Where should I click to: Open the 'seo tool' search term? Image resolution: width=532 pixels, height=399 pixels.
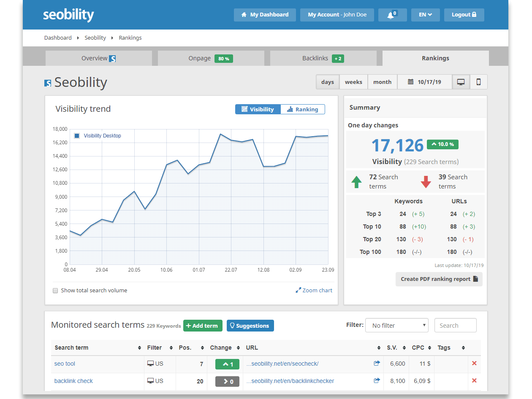coord(65,364)
